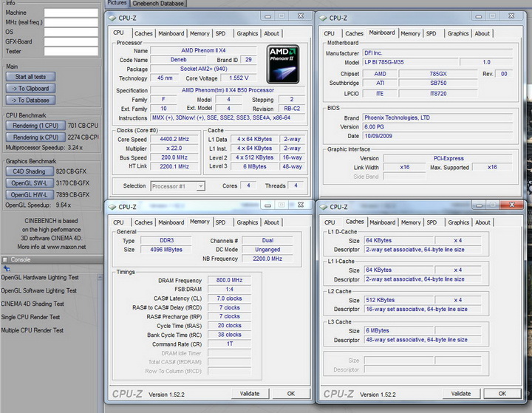Select CPU tab in top-right CPU-Z window

[x=329, y=33]
